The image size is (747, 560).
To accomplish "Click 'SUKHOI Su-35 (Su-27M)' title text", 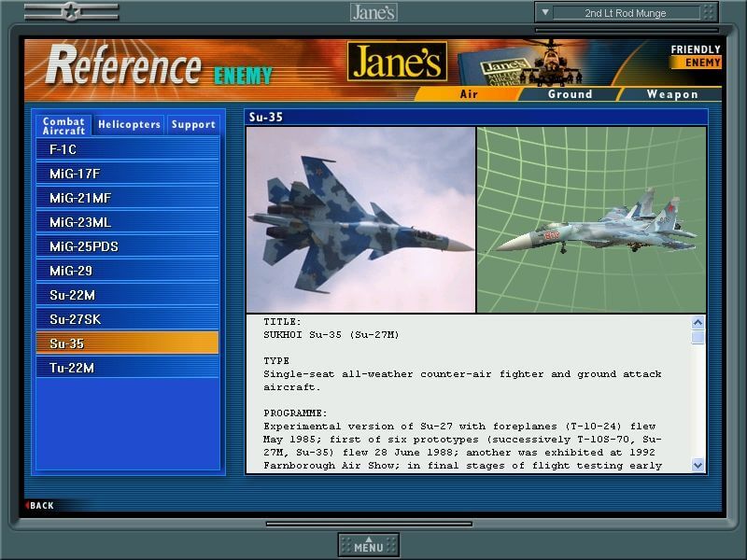I will (x=331, y=335).
